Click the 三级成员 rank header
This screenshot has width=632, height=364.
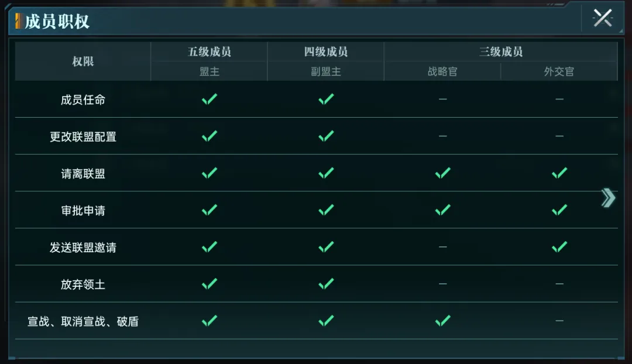pos(500,51)
